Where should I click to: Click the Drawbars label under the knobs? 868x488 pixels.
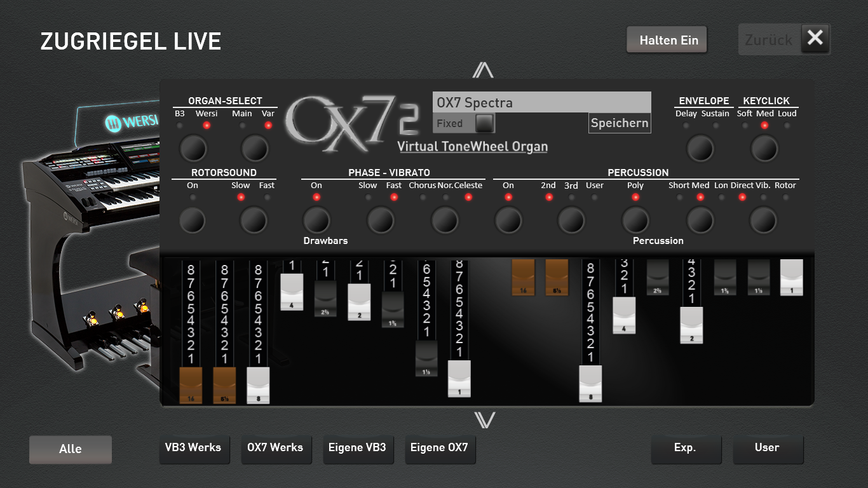pyautogui.click(x=325, y=241)
